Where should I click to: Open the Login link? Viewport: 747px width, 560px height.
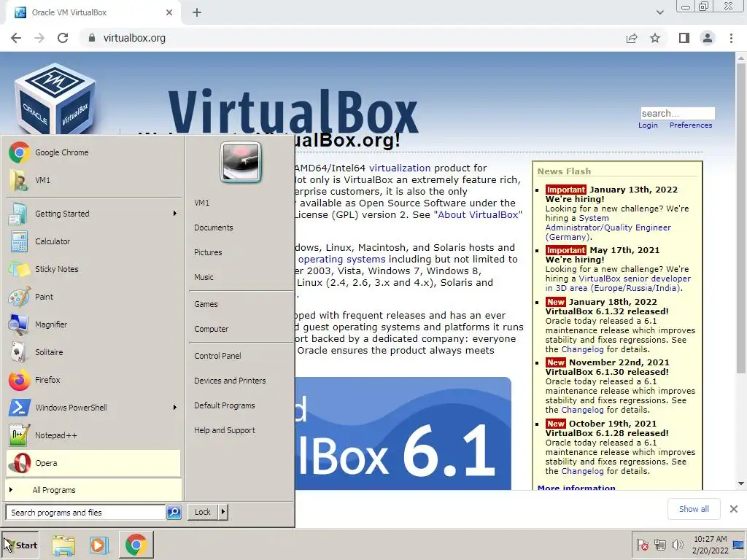(648, 125)
